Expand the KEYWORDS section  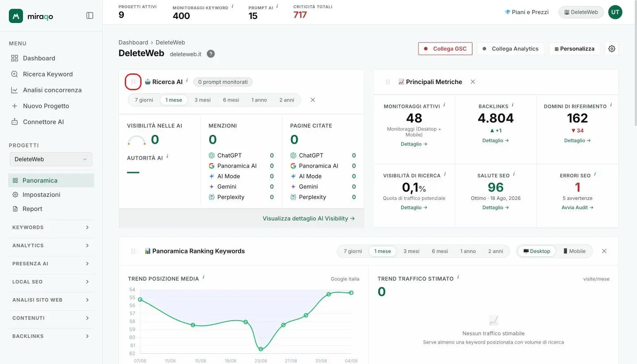[x=51, y=227]
